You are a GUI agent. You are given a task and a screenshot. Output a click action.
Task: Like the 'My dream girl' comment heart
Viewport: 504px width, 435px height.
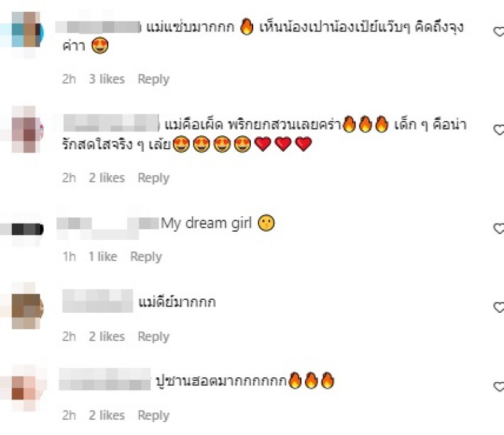point(499,228)
